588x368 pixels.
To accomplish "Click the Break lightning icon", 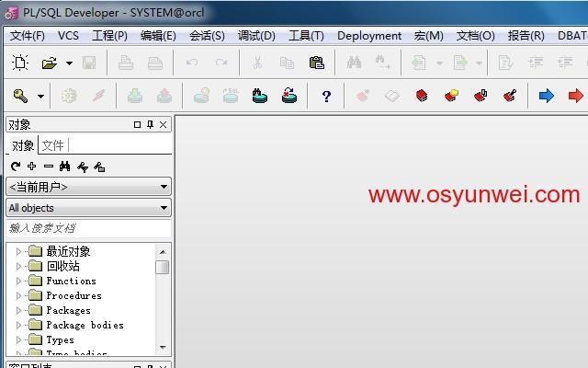I will 98,96.
